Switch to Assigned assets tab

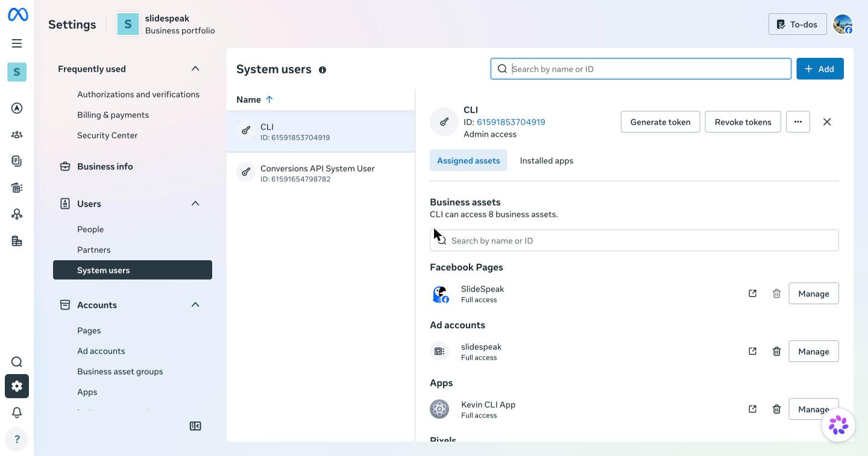[468, 161]
